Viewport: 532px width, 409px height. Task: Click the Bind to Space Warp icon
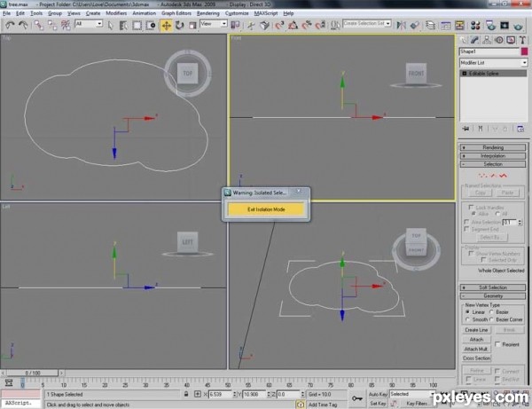coord(66,25)
